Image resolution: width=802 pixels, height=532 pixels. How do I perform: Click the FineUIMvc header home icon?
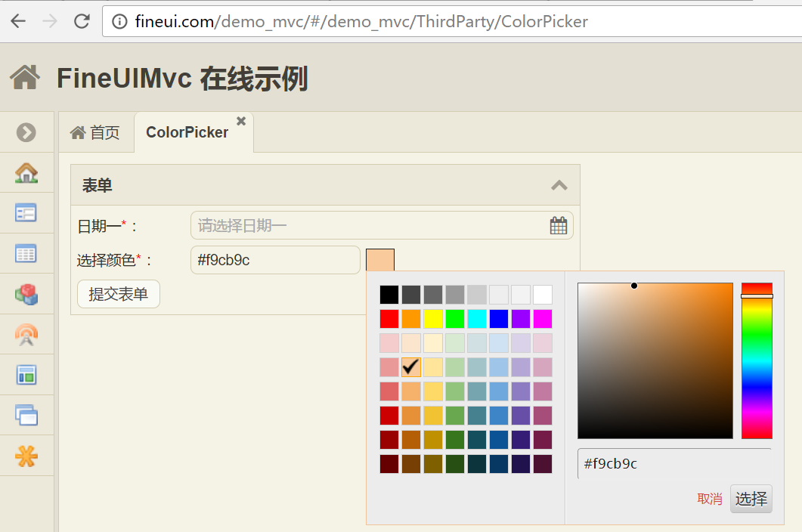[25, 78]
